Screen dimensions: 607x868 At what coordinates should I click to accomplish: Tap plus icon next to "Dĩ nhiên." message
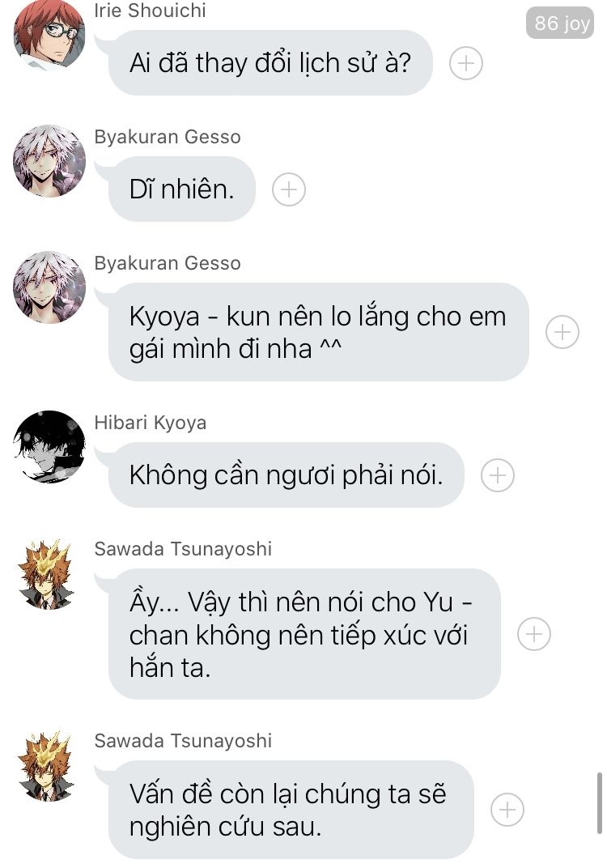click(289, 189)
